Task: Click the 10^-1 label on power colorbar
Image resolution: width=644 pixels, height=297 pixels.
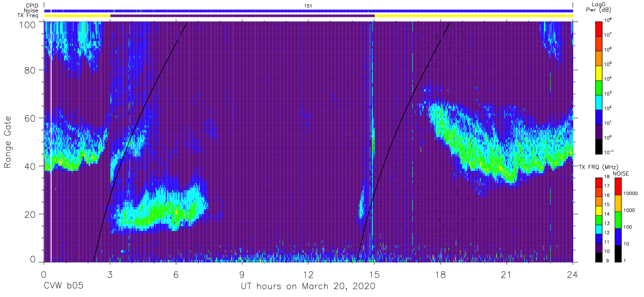Action: point(609,152)
